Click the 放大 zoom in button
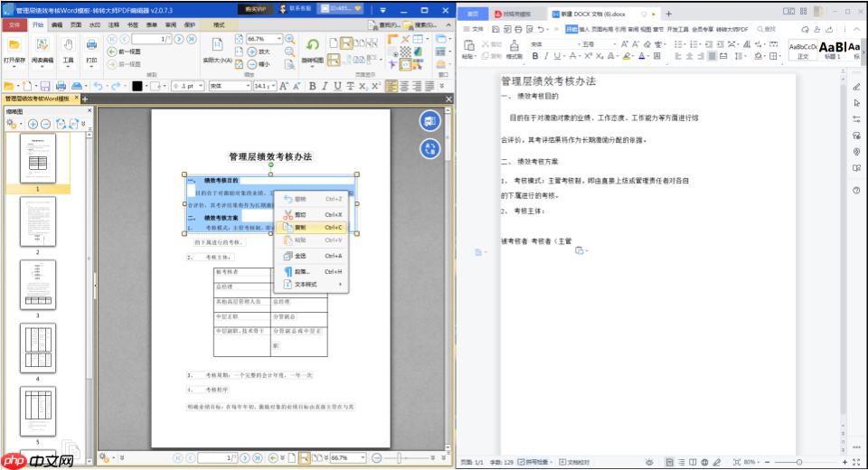This screenshot has width=868, height=470. tap(258, 52)
